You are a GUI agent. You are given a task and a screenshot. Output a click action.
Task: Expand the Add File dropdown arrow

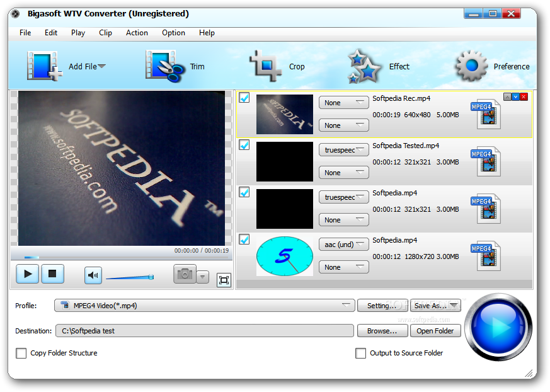tap(101, 66)
